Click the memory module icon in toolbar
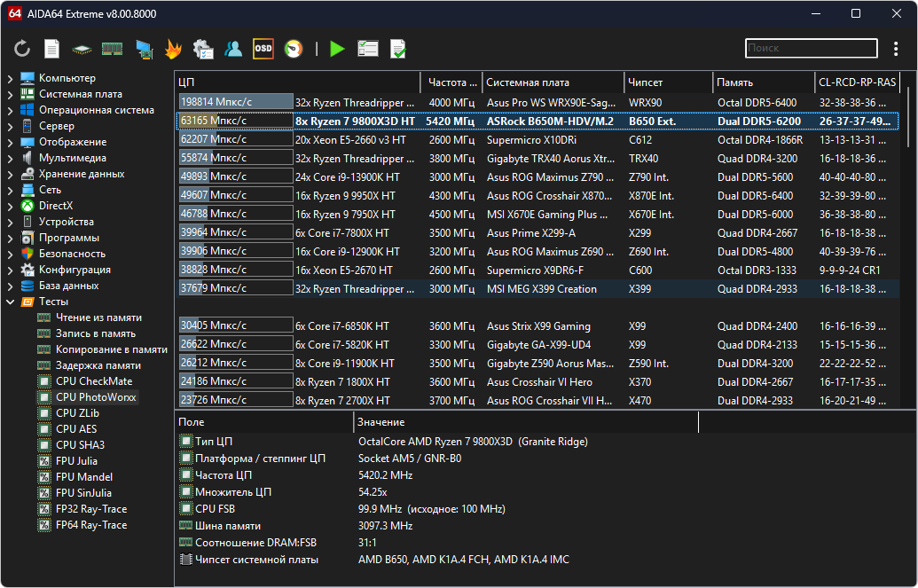Screen dimensions: 918x588 pos(112,49)
